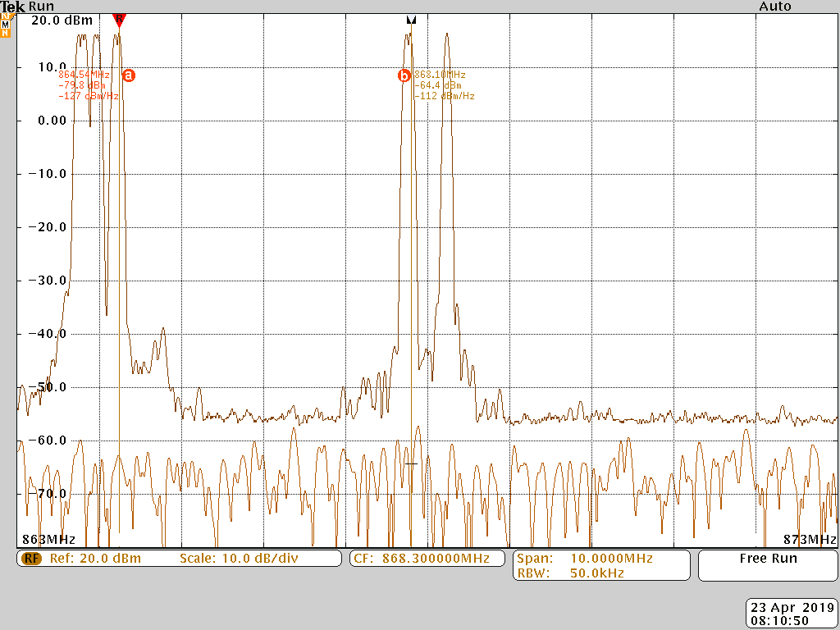Click the 863MHz start frequency label
The image size is (840, 630).
[x=48, y=539]
